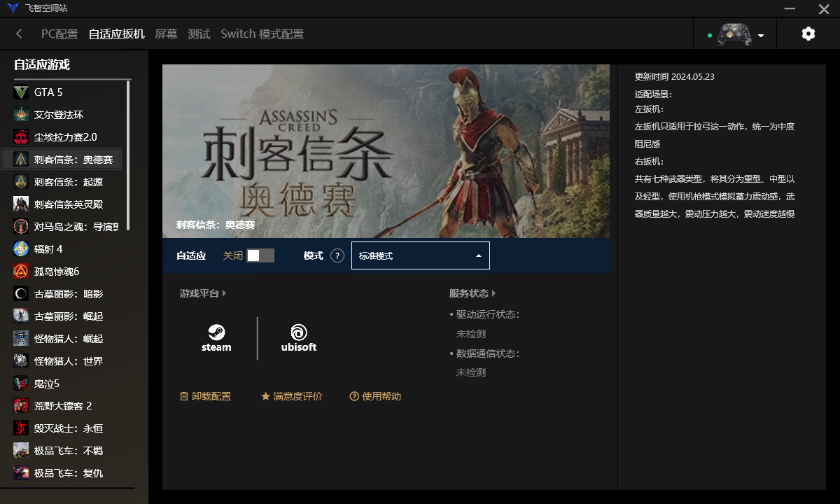Expand the 服务状态 section arrow
840x504 pixels.
point(493,293)
